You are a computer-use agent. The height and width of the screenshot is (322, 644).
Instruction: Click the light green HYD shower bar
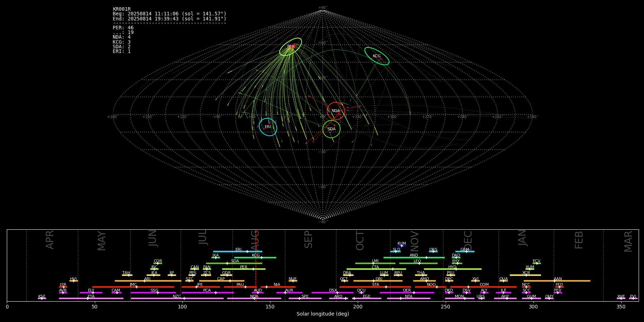(453, 269)
